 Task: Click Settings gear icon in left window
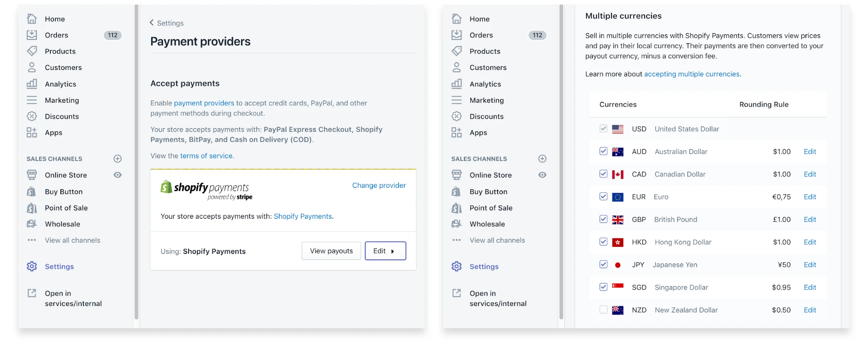pos(32,266)
